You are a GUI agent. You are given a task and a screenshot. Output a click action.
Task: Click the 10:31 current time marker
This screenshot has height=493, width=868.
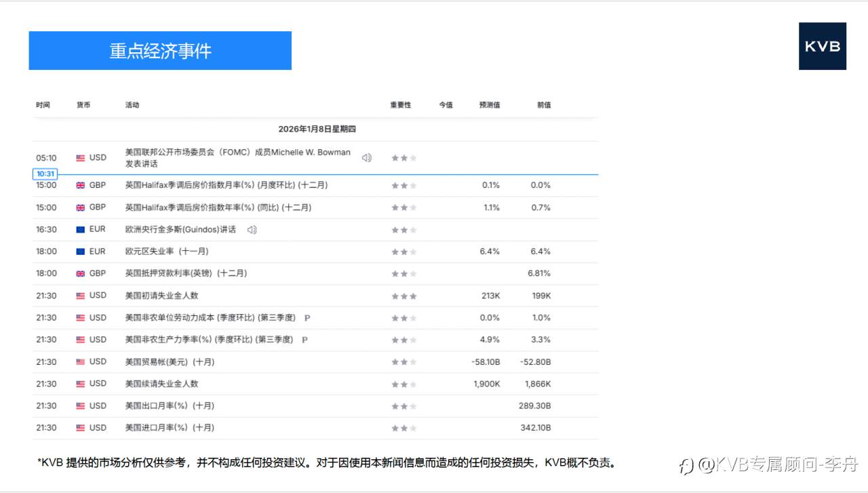tap(44, 174)
